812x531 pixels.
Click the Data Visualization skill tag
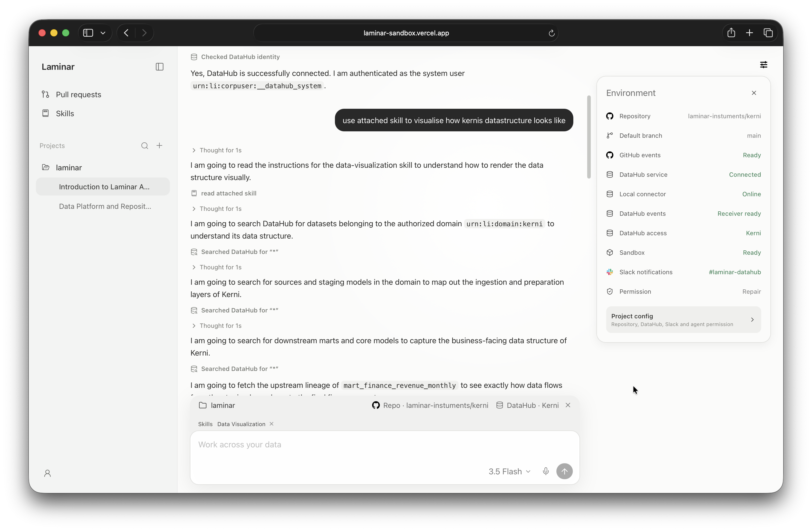click(x=241, y=424)
